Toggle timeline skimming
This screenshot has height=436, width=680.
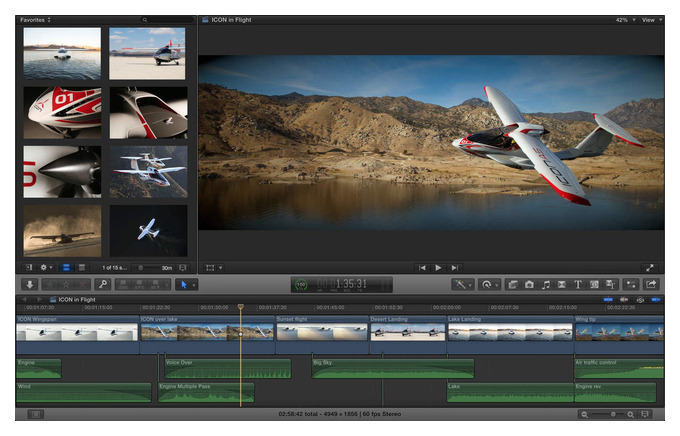(608, 299)
